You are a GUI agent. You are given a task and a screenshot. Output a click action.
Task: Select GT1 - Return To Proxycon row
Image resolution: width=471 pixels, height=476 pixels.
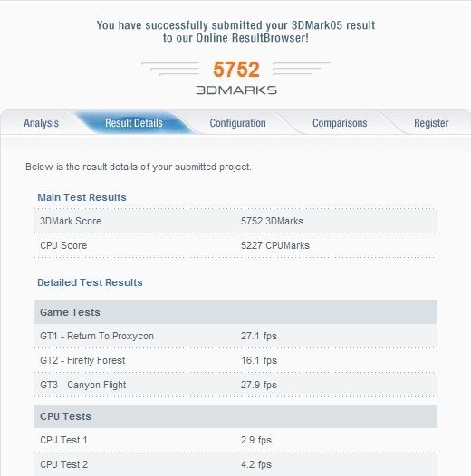tap(235, 336)
